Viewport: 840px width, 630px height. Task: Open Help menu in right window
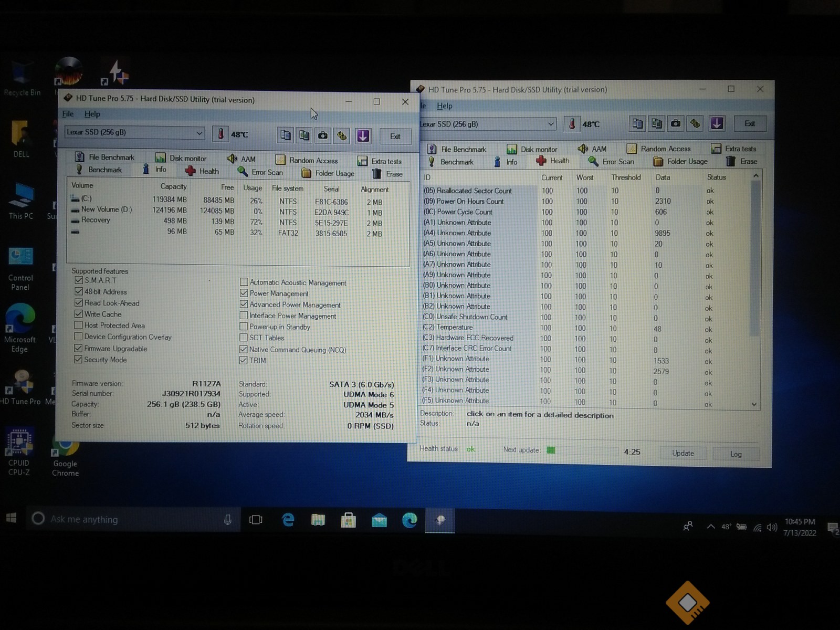445,106
